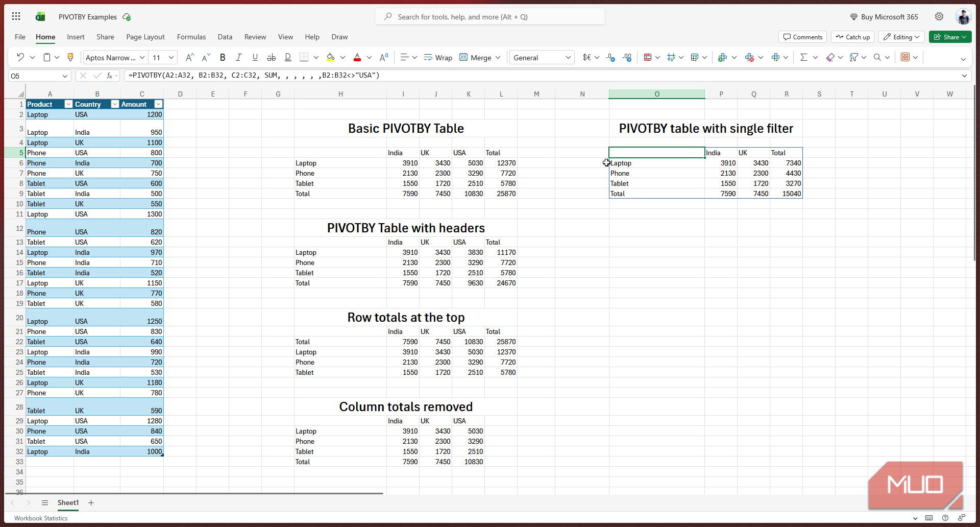Click the Insert cells icon
This screenshot has height=527, width=980.
click(x=722, y=57)
